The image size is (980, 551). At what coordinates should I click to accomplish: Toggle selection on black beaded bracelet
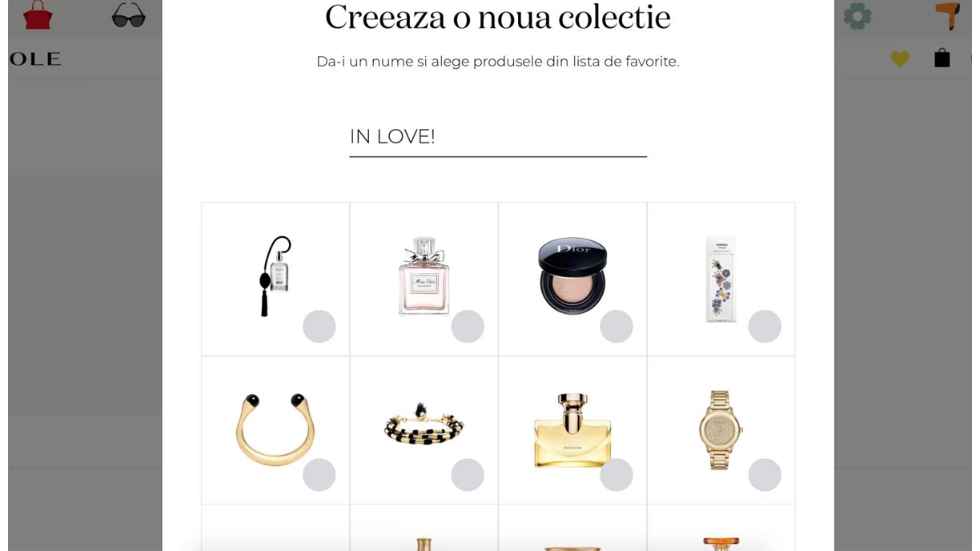(468, 475)
